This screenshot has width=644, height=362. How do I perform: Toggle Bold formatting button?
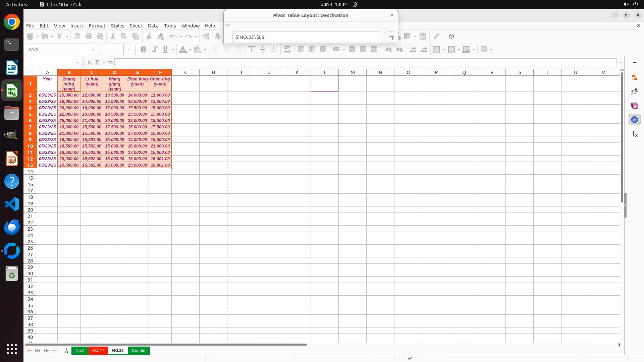pyautogui.click(x=144, y=50)
